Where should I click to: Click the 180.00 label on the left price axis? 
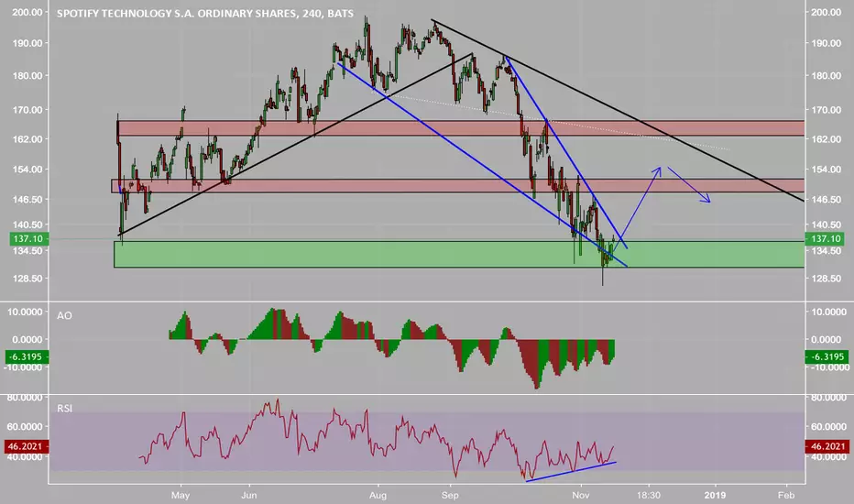click(x=27, y=76)
